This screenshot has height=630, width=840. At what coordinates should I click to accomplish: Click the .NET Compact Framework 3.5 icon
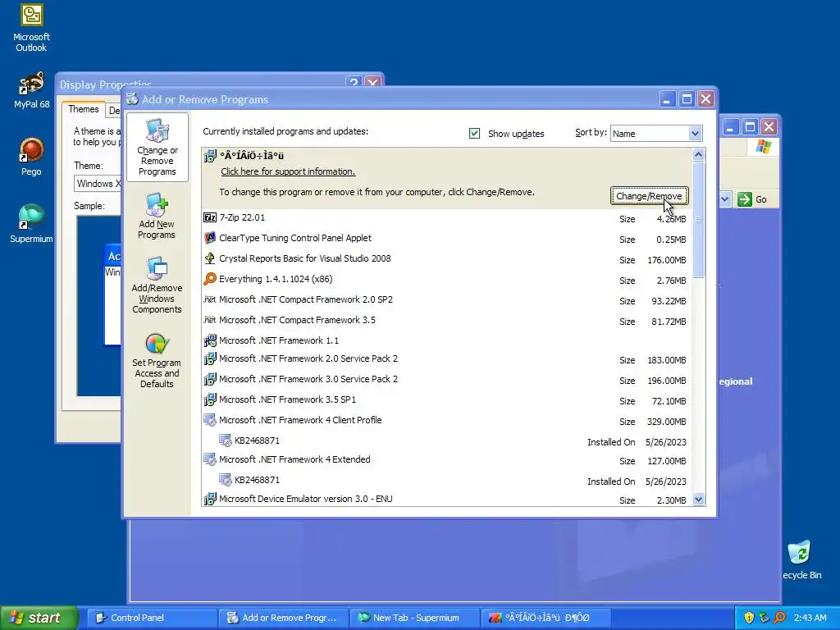pyautogui.click(x=210, y=320)
